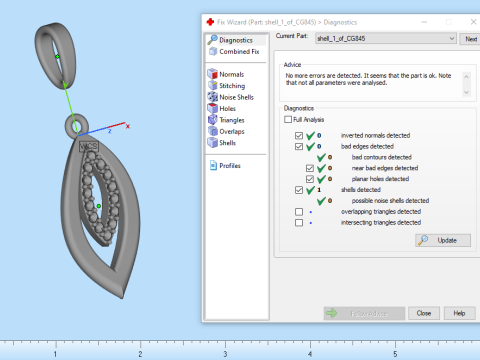Screen dimensions: 480x360
Task: Close the Fix Wizard window
Action: point(473,22)
